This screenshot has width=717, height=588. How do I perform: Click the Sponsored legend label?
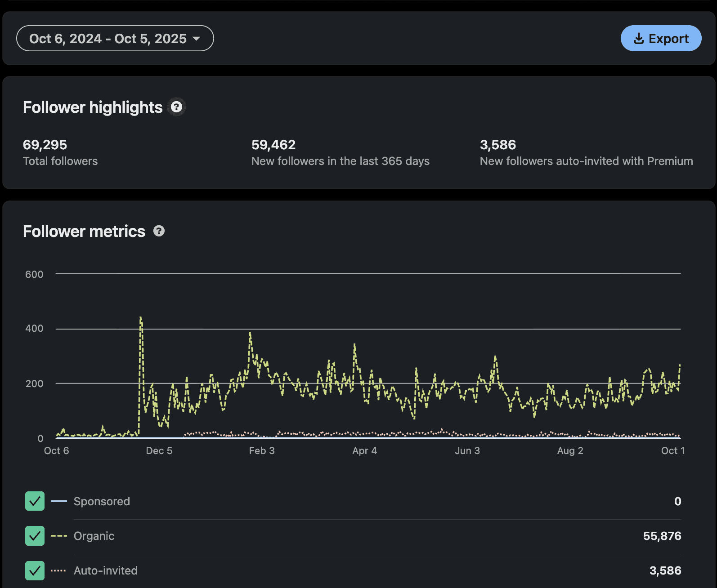coord(102,501)
